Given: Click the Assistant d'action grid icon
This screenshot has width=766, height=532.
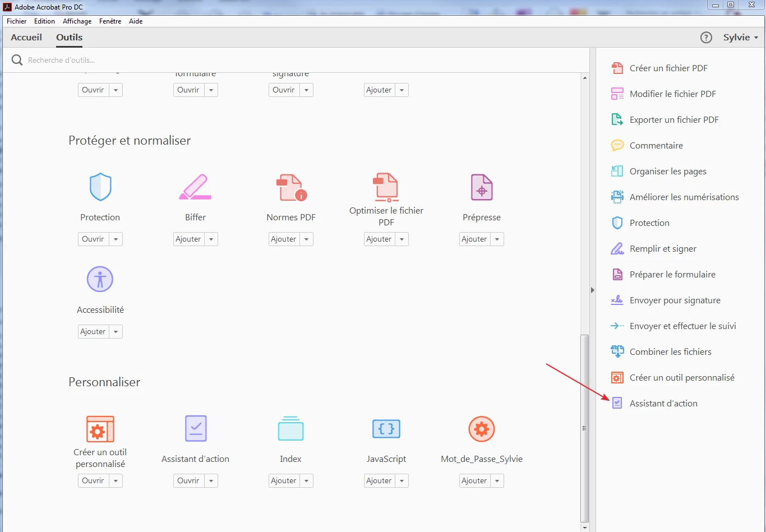Looking at the screenshot, I should pos(196,429).
